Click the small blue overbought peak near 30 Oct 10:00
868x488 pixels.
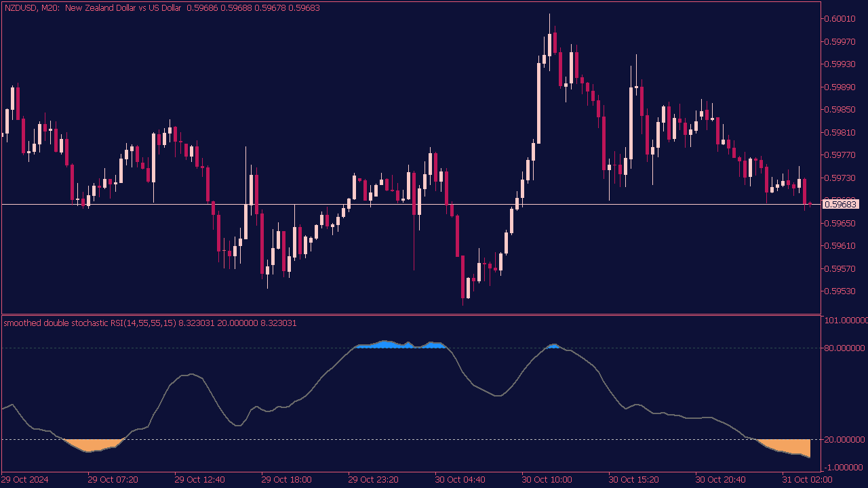click(553, 346)
